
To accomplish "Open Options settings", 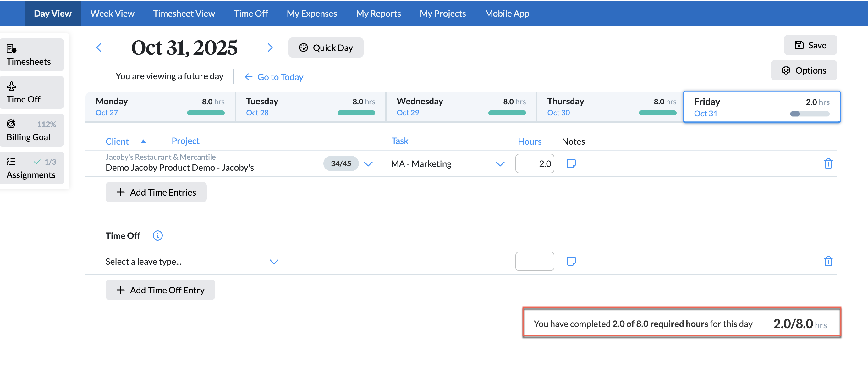I will (x=804, y=70).
